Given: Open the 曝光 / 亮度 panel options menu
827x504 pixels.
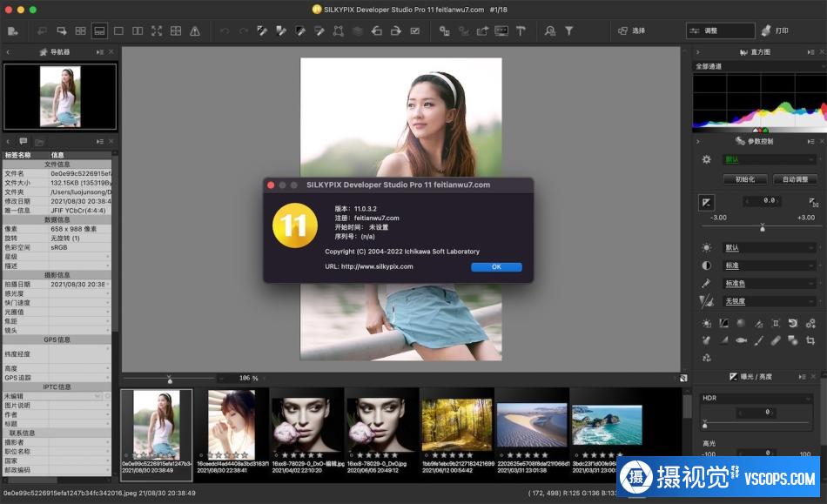Looking at the screenshot, I should (803, 377).
